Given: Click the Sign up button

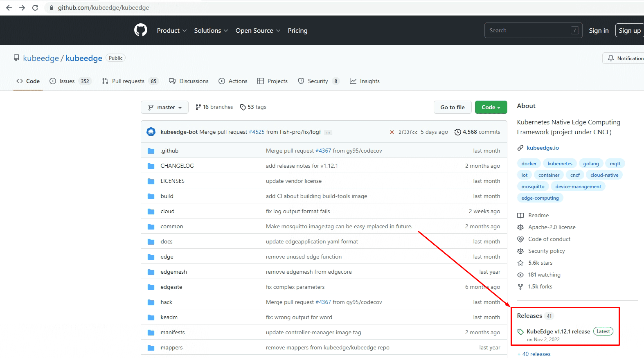Looking at the screenshot, I should point(630,30).
